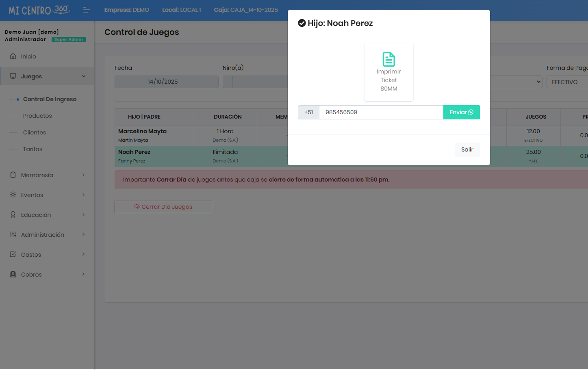588x370 pixels.
Task: Open the Forma de Pago EFECTIVO dropdown
Action: (567, 82)
